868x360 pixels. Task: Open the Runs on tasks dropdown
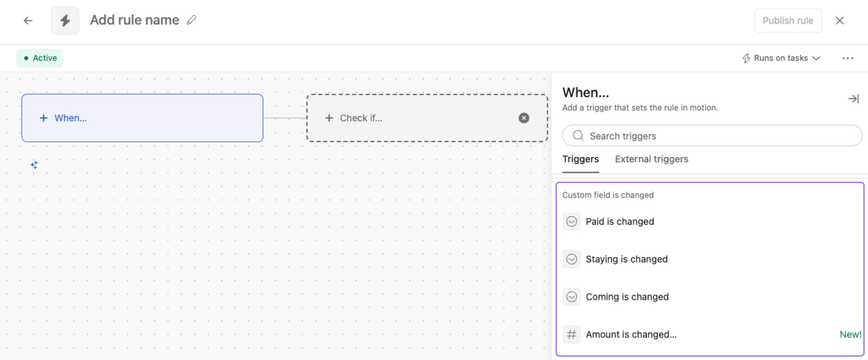tap(781, 58)
